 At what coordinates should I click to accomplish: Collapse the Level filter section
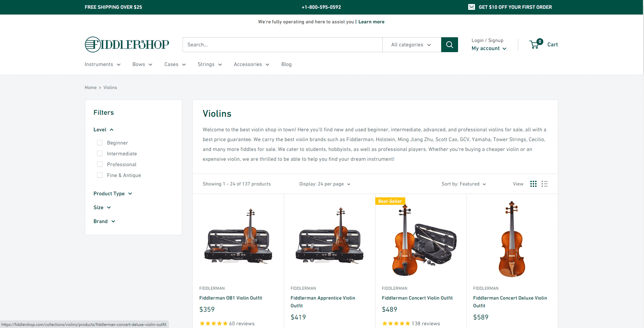click(x=103, y=130)
